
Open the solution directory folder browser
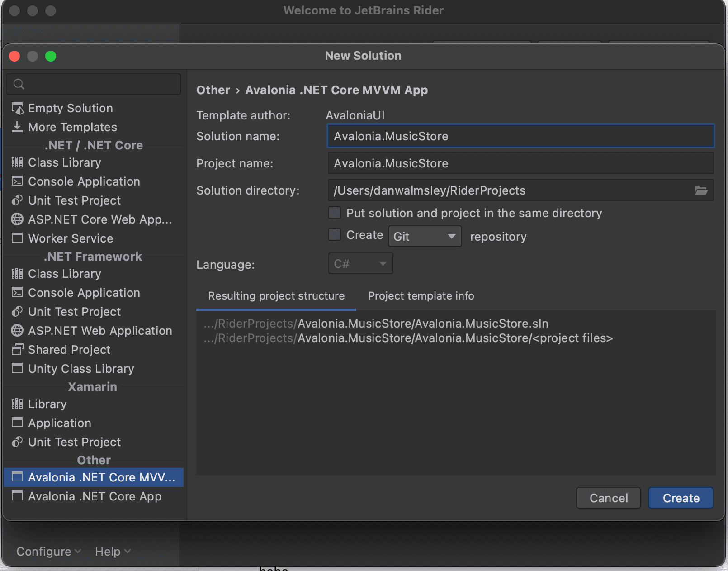coord(700,190)
